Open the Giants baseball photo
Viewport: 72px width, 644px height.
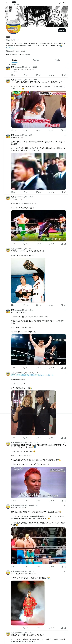[28, 280]
